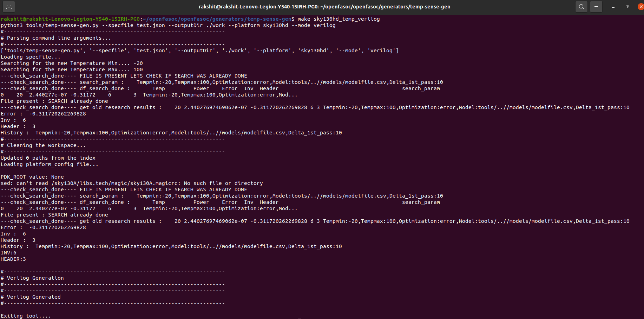Click the '# Verilog Generation' header line
Image resolution: width=644 pixels, height=319 pixels.
tap(32, 278)
